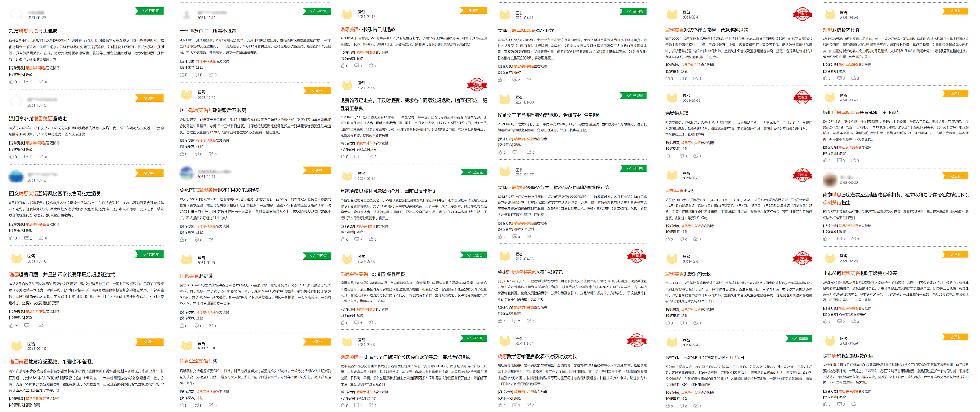Open comments on the top-left complaint post
This screenshot has height=412, width=980.
(29, 81)
